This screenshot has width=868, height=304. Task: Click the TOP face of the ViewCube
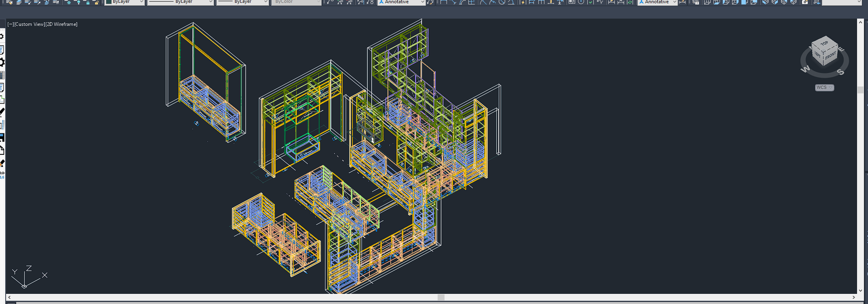(824, 43)
